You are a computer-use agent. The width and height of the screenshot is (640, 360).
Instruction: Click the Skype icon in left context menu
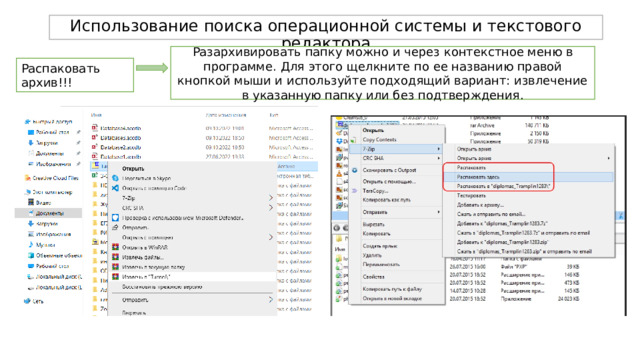tap(116, 178)
